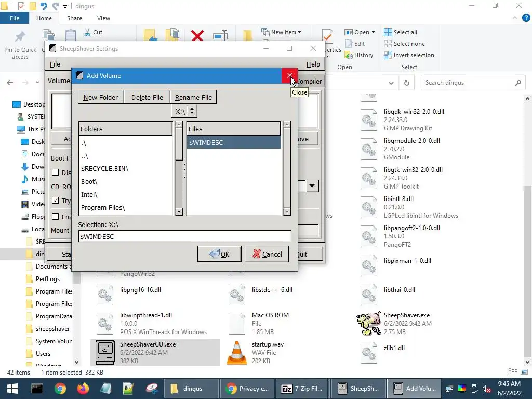Click the Rename File button
532x399 pixels.
point(193,97)
